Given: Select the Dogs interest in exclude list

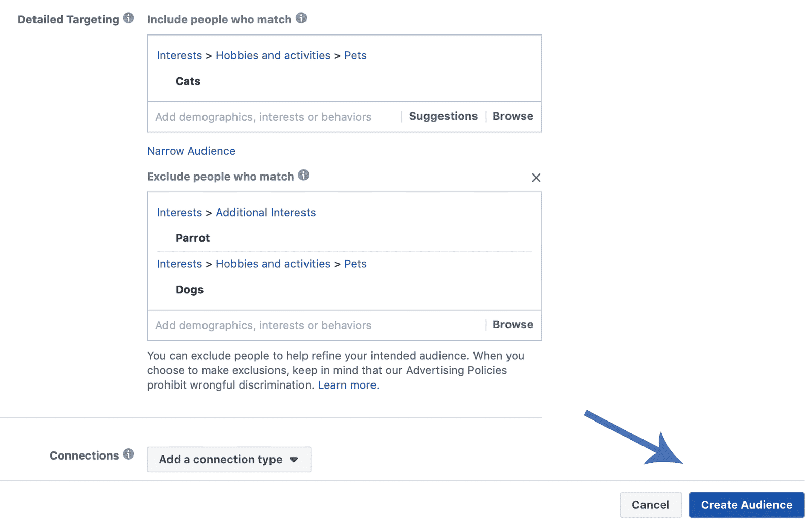Looking at the screenshot, I should (189, 290).
